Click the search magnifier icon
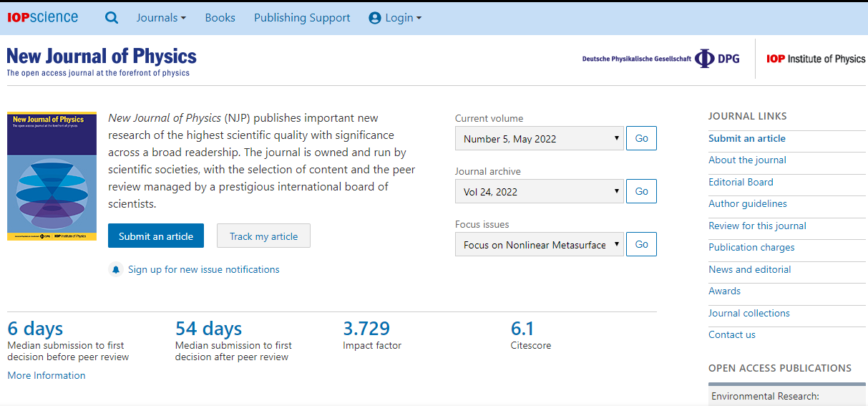The height and width of the screenshot is (406, 868). (112, 18)
